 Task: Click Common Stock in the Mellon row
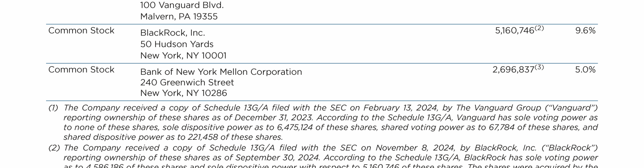81,69
